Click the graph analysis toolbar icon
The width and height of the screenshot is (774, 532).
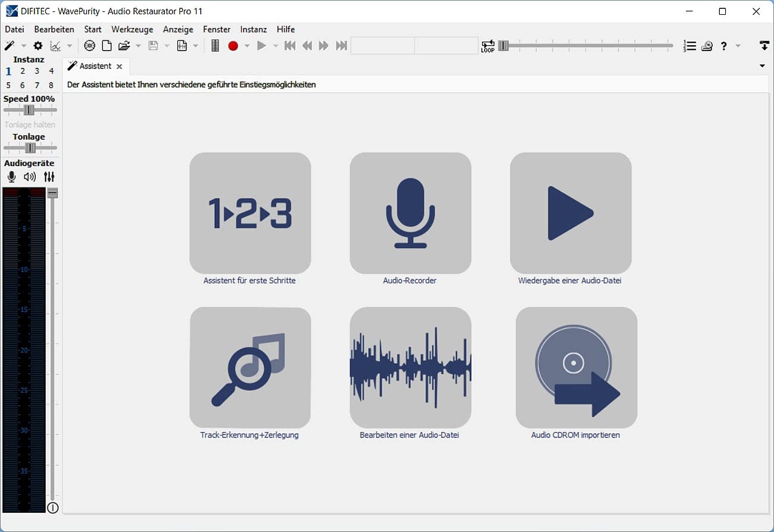[x=55, y=46]
